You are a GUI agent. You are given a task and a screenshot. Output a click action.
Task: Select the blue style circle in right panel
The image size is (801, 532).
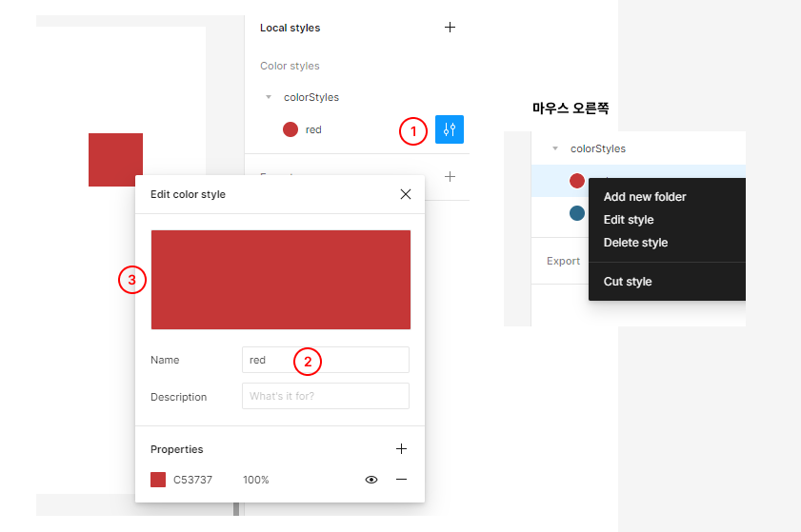click(577, 213)
